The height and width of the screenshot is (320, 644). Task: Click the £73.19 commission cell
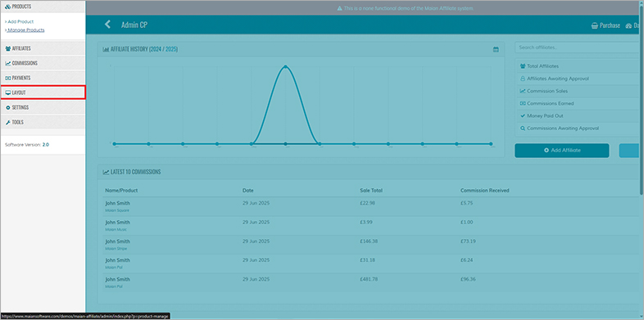tap(468, 241)
